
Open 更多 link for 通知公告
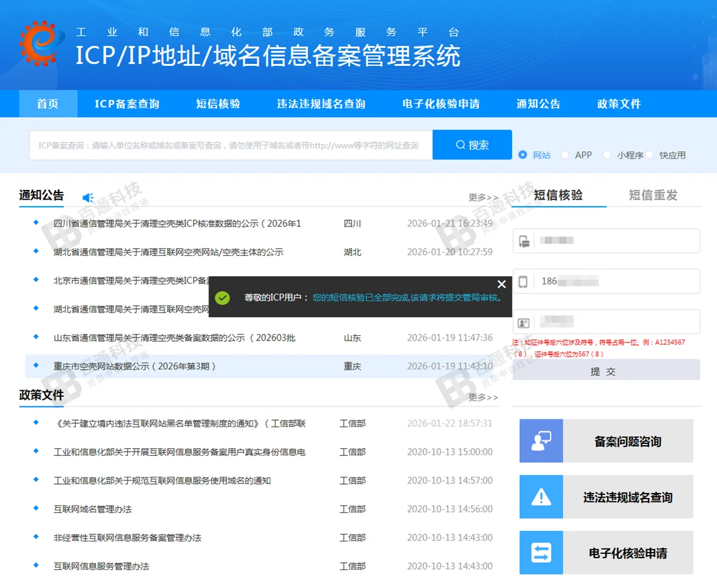[x=483, y=197]
